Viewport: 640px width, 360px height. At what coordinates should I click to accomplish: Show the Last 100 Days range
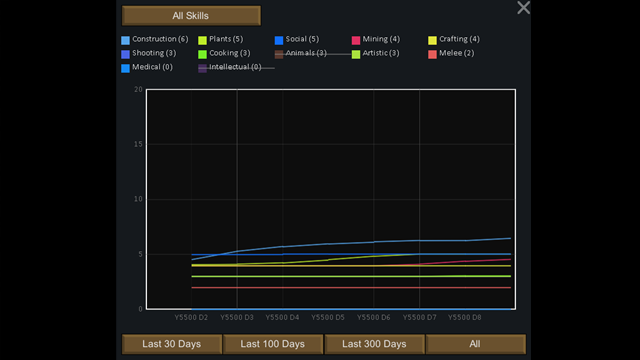tap(273, 344)
